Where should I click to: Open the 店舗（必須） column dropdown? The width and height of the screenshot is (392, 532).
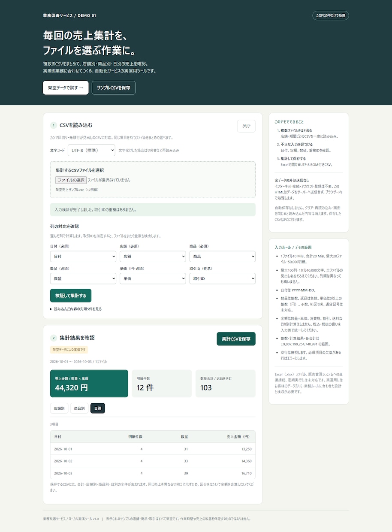coord(153,256)
